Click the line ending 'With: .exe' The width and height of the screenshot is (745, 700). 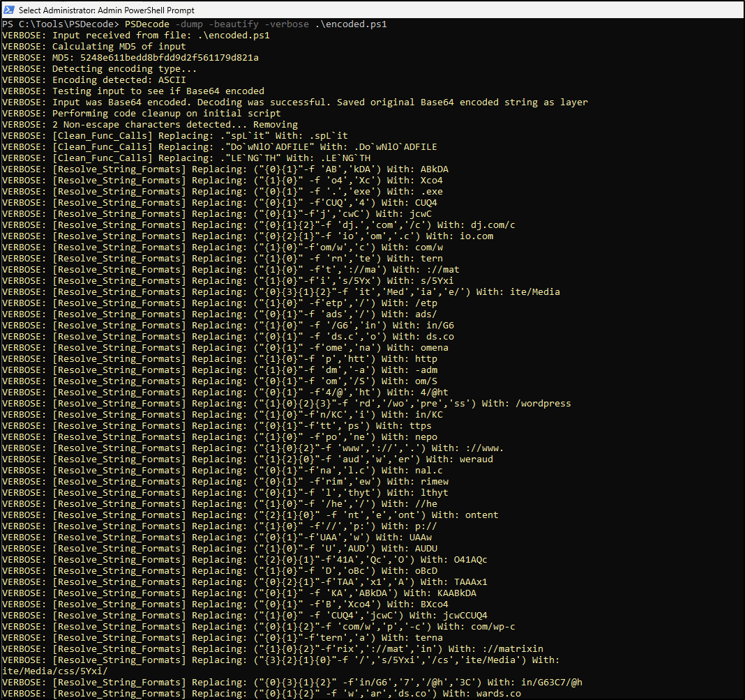click(223, 191)
